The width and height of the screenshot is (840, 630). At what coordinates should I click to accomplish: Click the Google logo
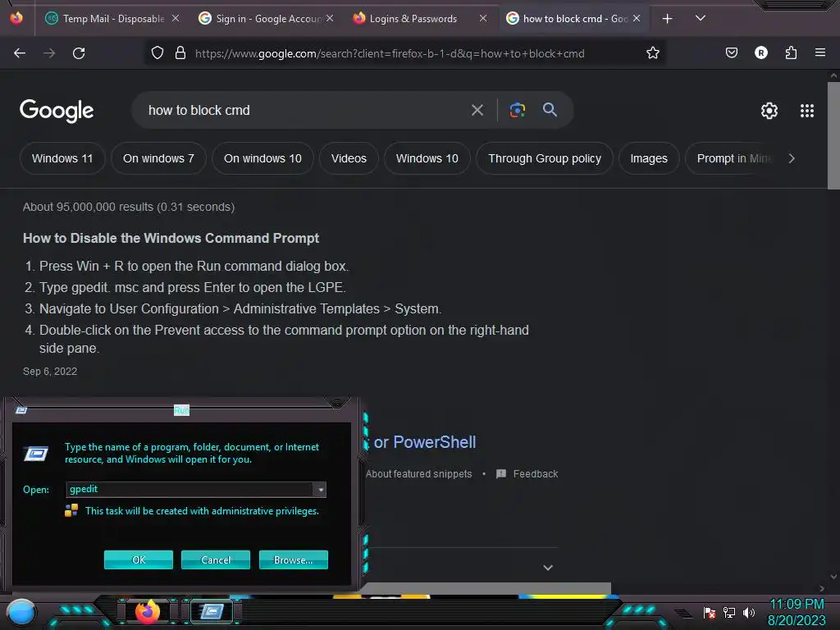coord(57,111)
